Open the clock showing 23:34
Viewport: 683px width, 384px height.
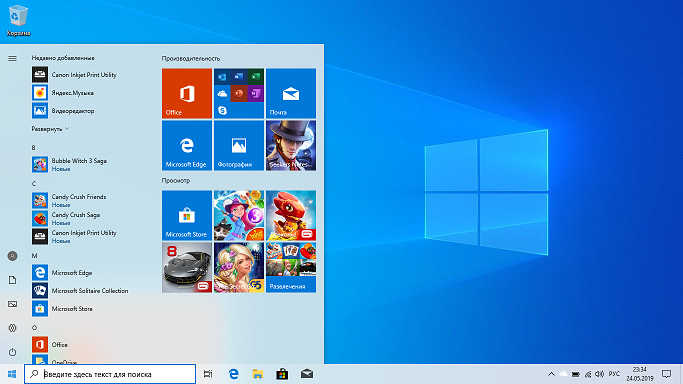click(x=640, y=374)
